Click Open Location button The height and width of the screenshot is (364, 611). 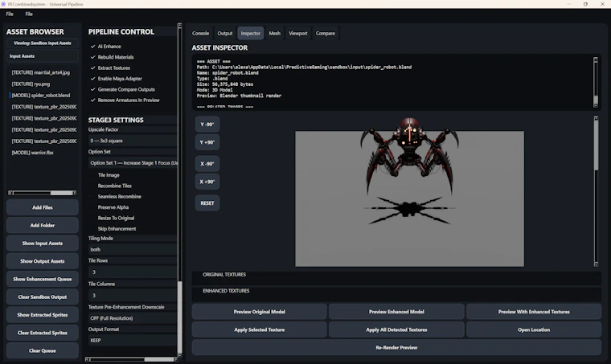tap(534, 329)
